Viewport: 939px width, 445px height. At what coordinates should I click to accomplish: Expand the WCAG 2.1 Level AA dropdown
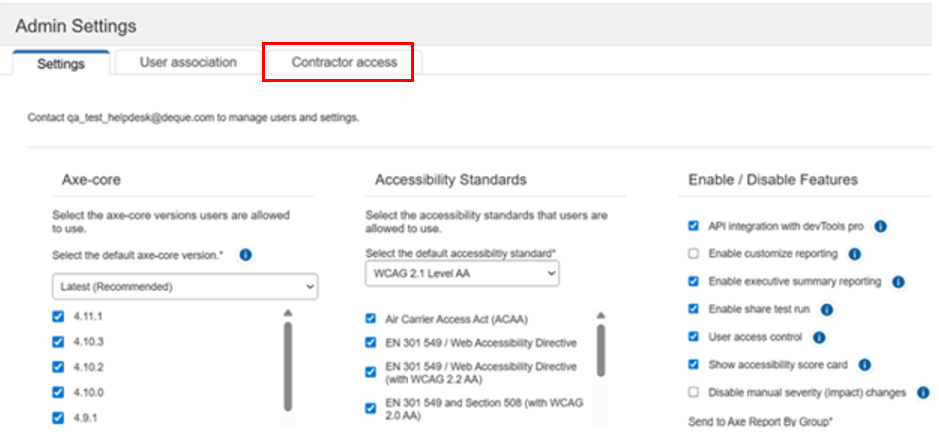click(462, 274)
